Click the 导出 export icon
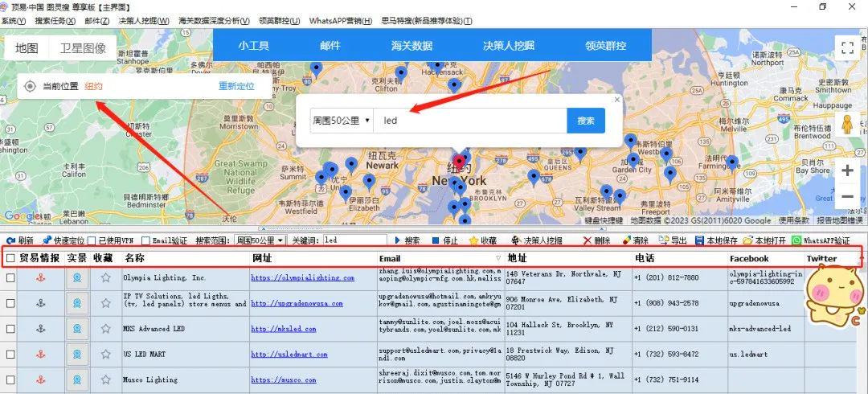 [x=665, y=240]
